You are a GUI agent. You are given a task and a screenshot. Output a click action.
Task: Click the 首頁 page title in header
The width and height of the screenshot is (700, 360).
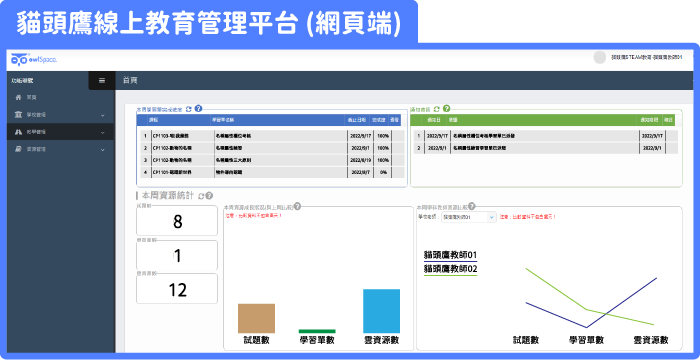[x=130, y=81]
